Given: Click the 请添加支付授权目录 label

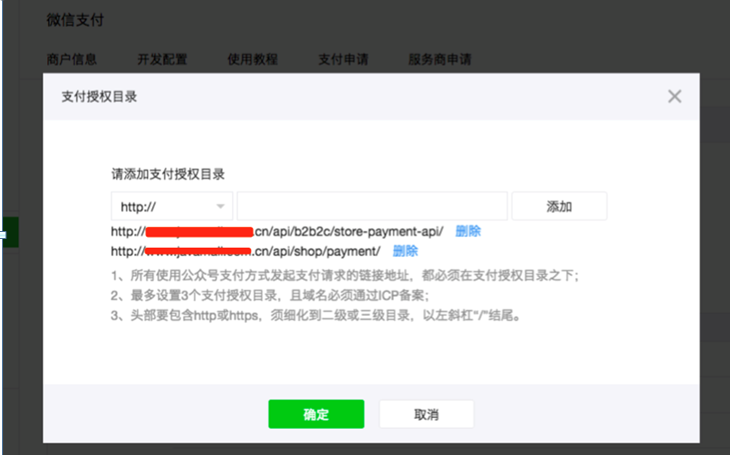Looking at the screenshot, I should [168, 173].
